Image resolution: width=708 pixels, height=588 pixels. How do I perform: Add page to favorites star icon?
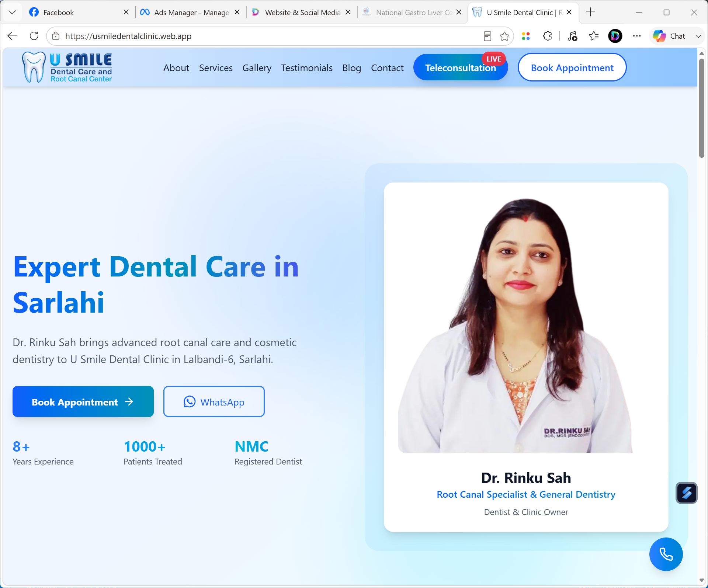(504, 36)
